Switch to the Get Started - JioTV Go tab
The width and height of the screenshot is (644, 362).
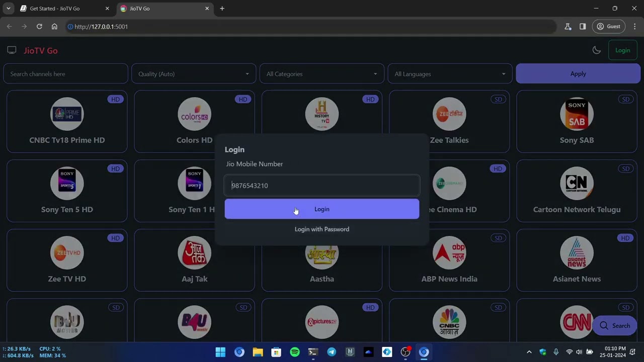[64, 9]
